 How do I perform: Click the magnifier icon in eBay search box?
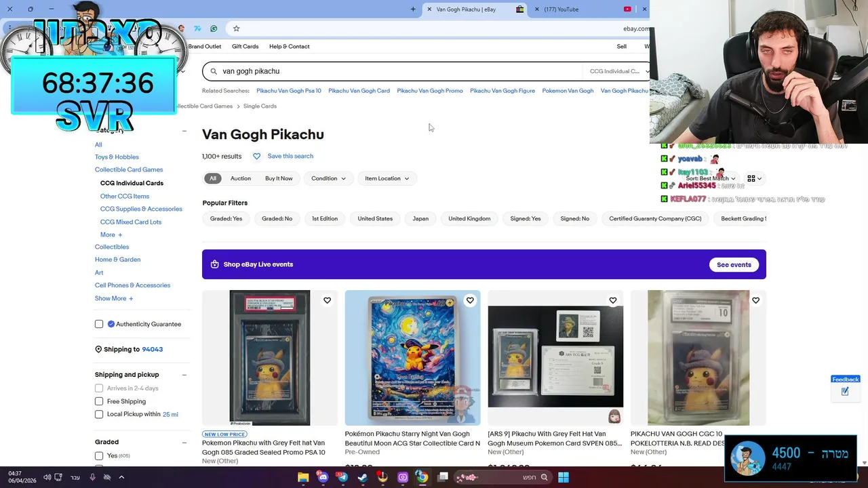[x=214, y=71]
